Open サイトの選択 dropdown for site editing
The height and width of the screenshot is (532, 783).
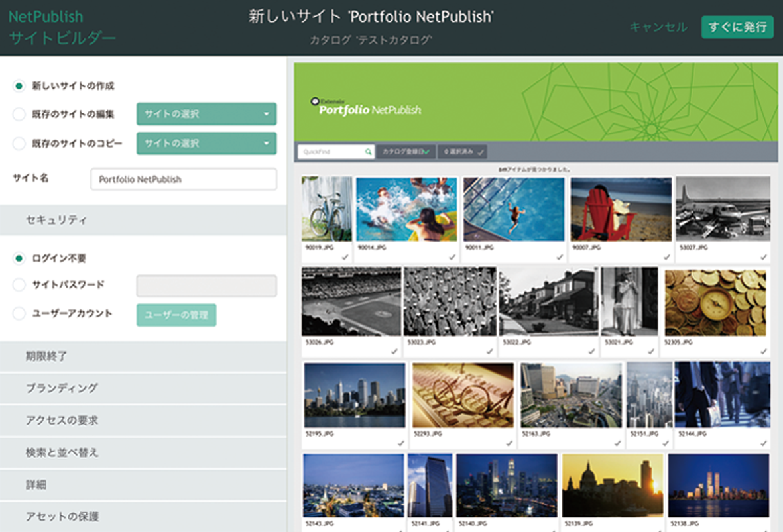(206, 114)
